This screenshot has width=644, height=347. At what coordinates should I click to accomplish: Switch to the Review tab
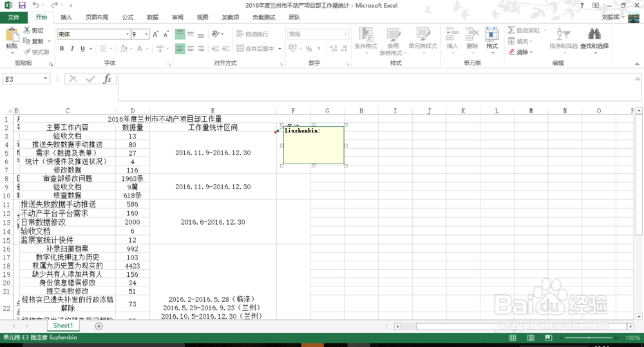[x=178, y=17]
